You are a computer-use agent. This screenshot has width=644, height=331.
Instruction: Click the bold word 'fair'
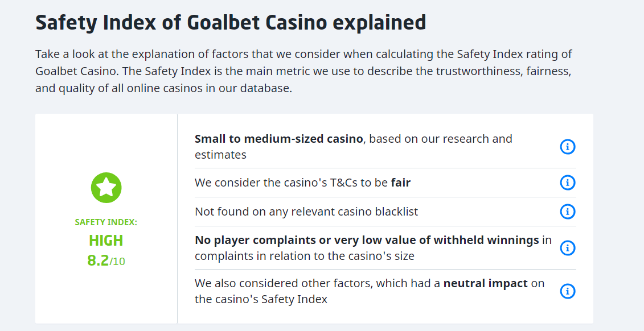pos(400,183)
